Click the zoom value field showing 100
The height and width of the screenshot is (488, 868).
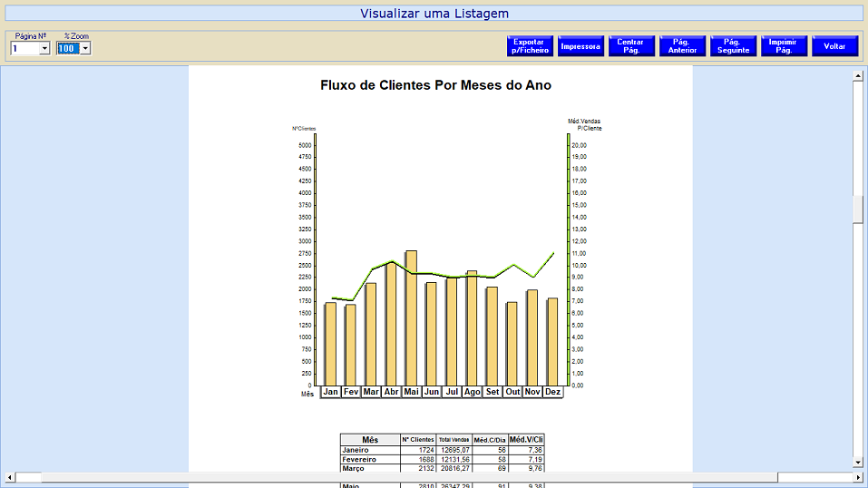(68, 48)
